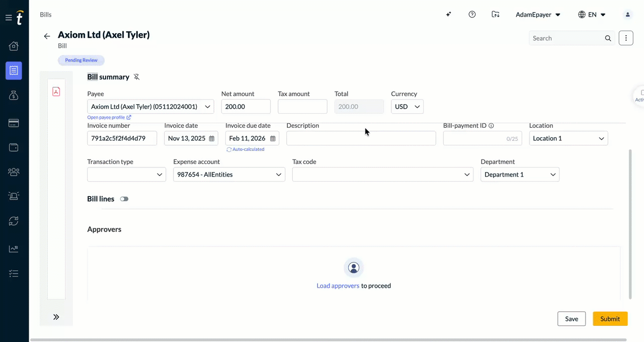This screenshot has width=644, height=342.
Task: Click the Net amount field
Action: point(246,107)
